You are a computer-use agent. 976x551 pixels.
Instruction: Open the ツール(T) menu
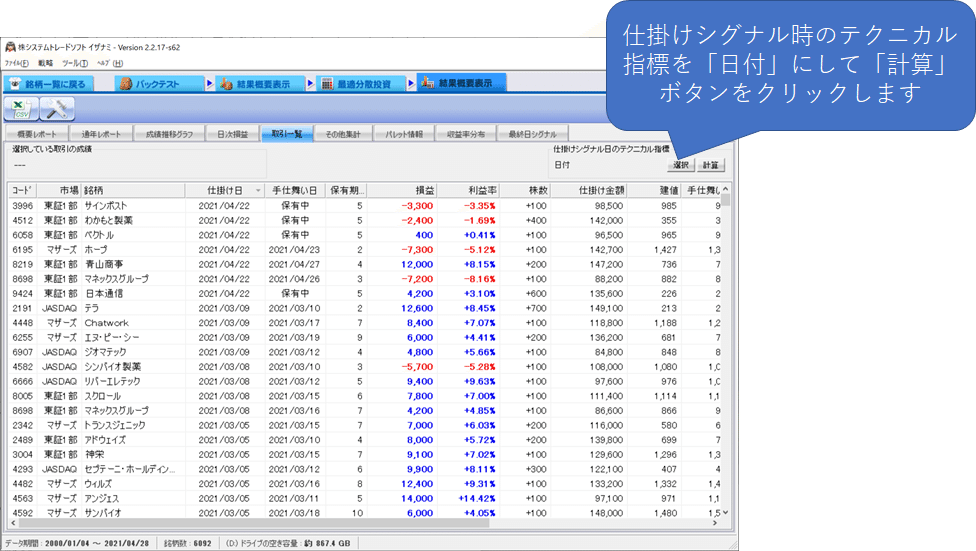coord(75,63)
